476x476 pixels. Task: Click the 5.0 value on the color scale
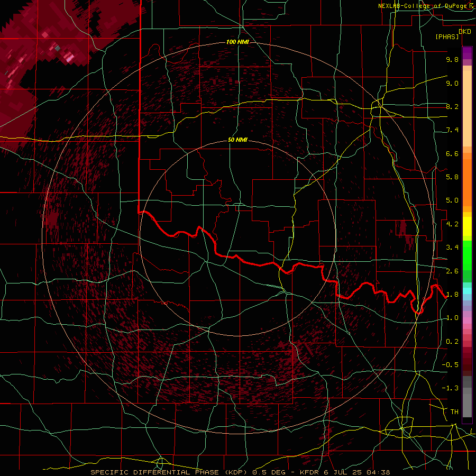coord(452,200)
